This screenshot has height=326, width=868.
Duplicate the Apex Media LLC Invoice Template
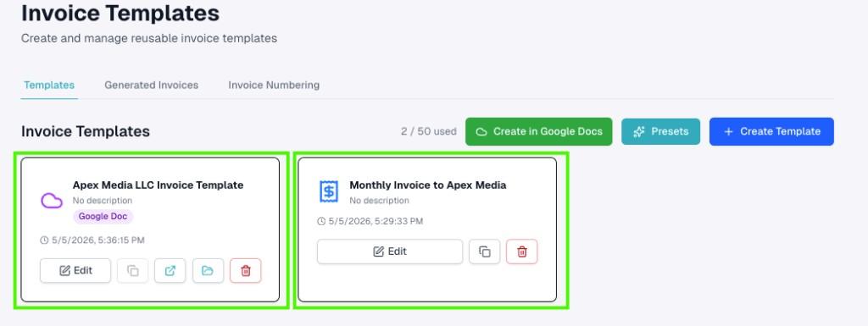pyautogui.click(x=133, y=271)
